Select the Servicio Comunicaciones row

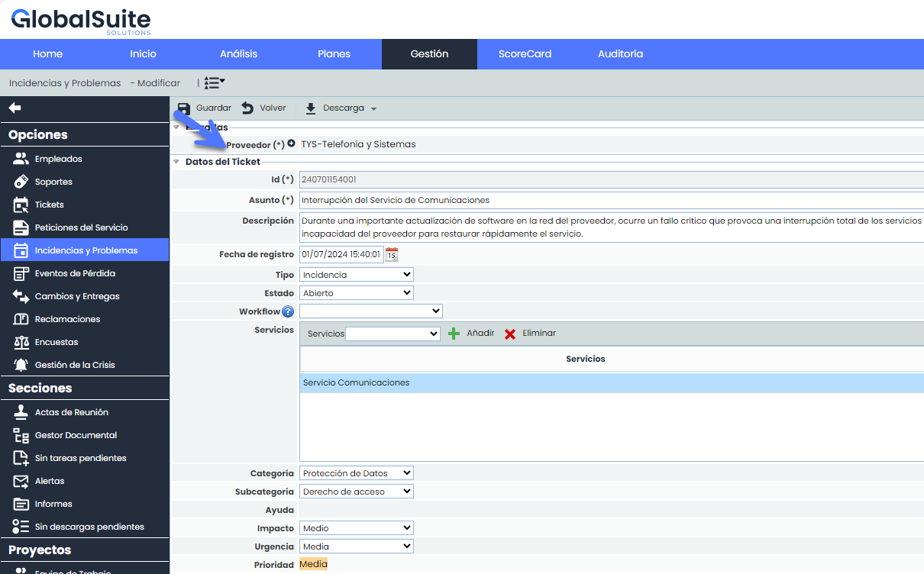(612, 383)
